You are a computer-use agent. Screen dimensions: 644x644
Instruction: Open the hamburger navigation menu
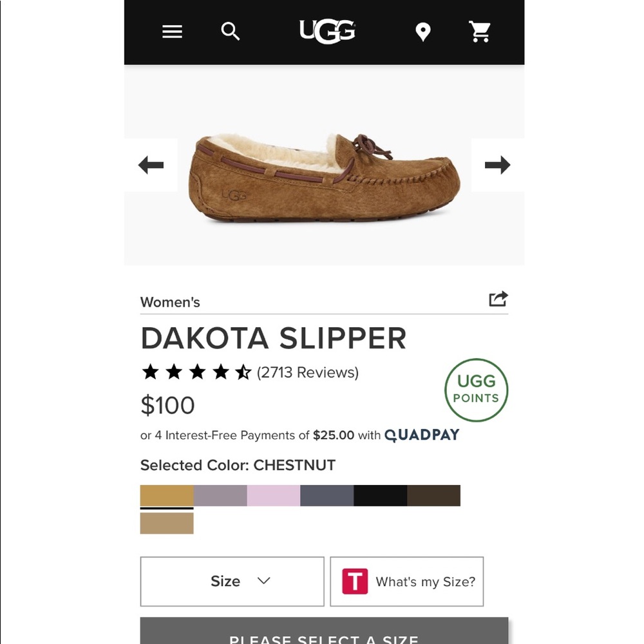click(x=172, y=32)
